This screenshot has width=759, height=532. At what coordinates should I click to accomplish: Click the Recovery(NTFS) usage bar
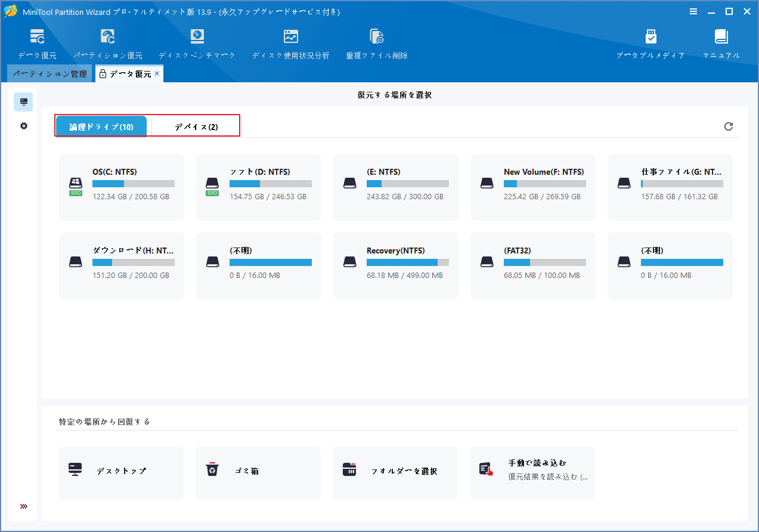click(408, 262)
